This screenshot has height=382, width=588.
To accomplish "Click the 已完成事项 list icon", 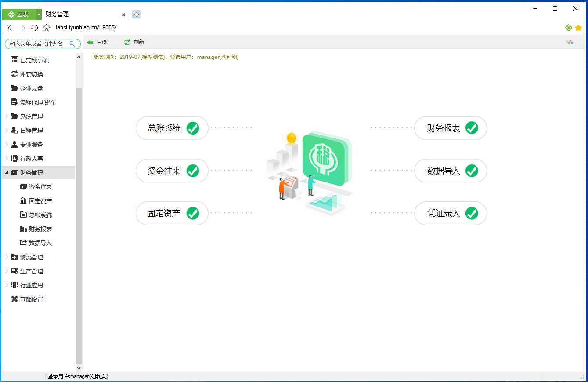I will pos(14,60).
